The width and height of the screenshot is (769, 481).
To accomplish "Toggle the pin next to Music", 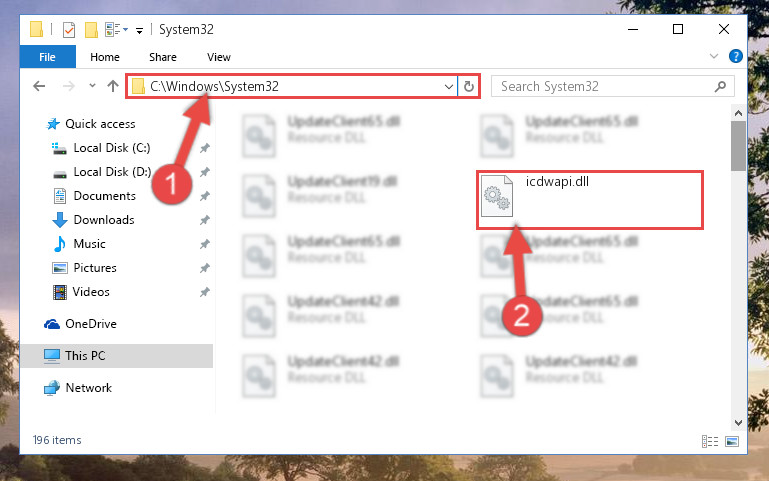I will click(x=205, y=244).
